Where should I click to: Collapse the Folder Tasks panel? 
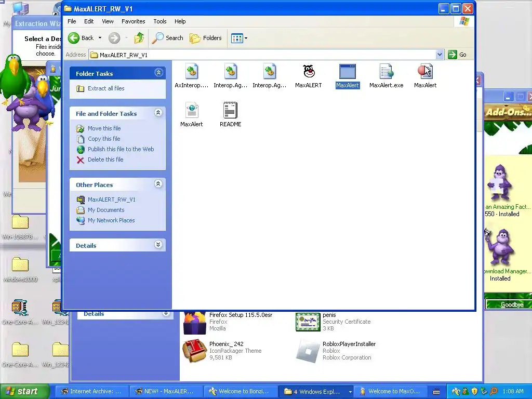pos(158,73)
